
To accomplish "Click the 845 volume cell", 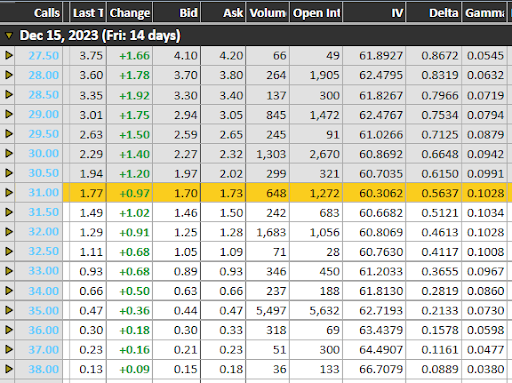I will click(268, 115).
